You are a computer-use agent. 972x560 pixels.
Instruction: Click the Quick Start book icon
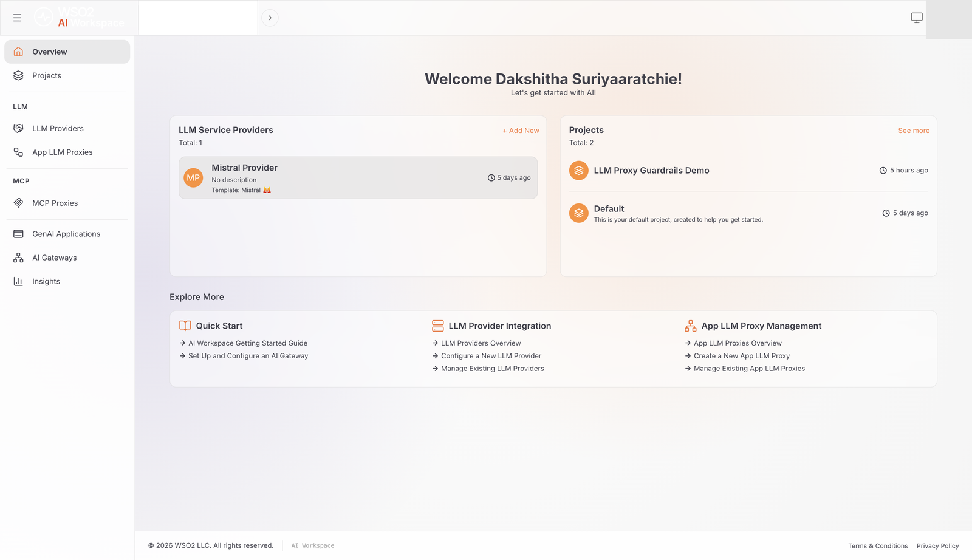pos(185,326)
